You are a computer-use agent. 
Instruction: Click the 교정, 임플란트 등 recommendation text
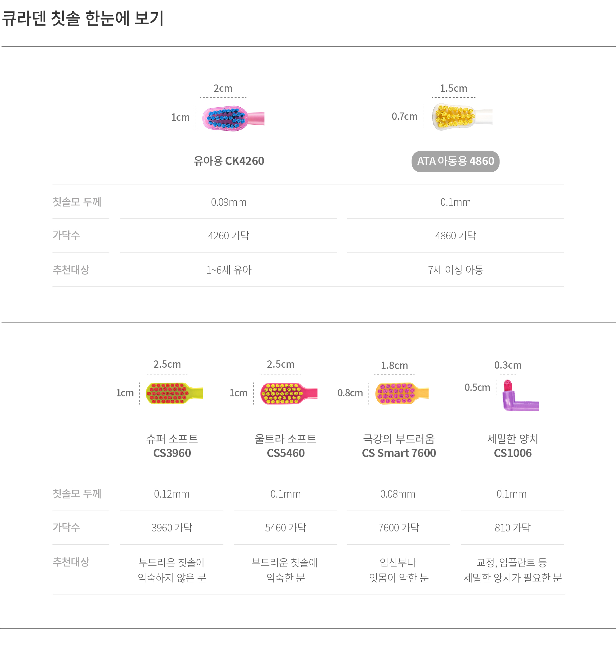(512, 563)
